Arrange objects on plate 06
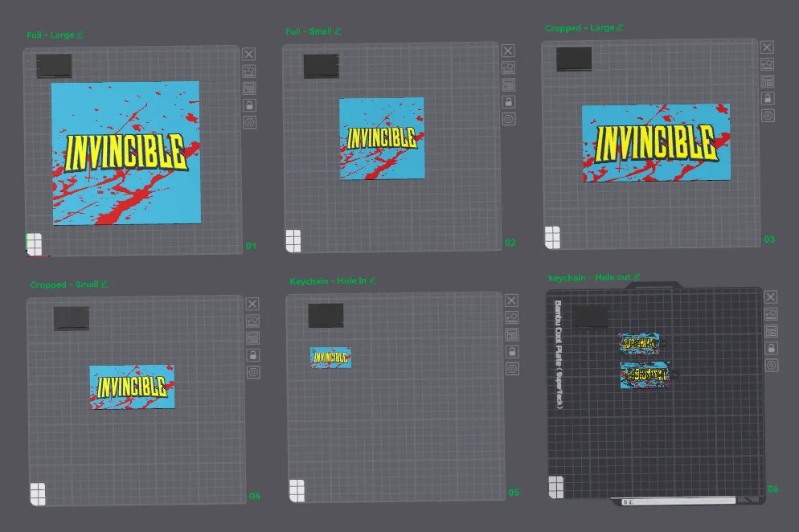The height and width of the screenshot is (532, 799). (771, 331)
